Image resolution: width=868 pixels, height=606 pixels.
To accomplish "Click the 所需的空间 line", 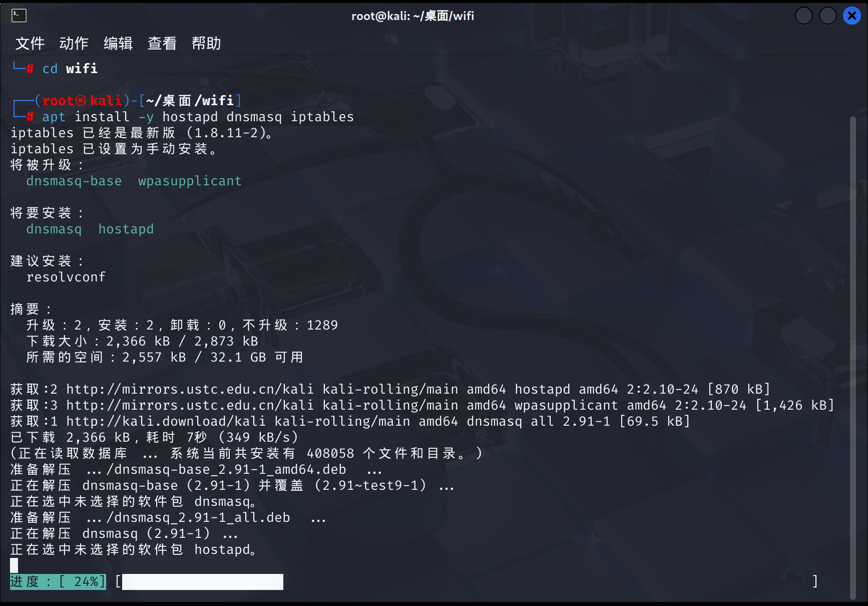I will click(x=165, y=357).
